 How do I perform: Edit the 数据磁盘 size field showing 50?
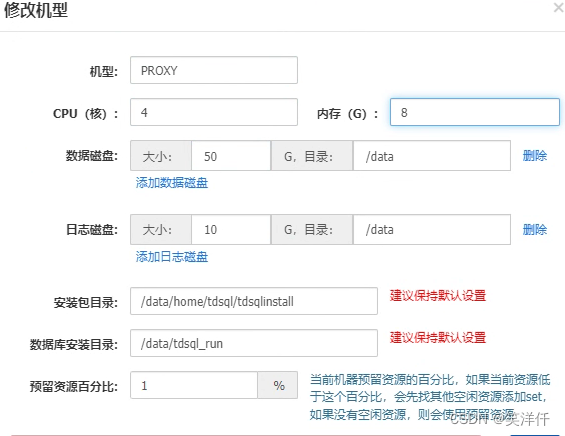click(231, 156)
